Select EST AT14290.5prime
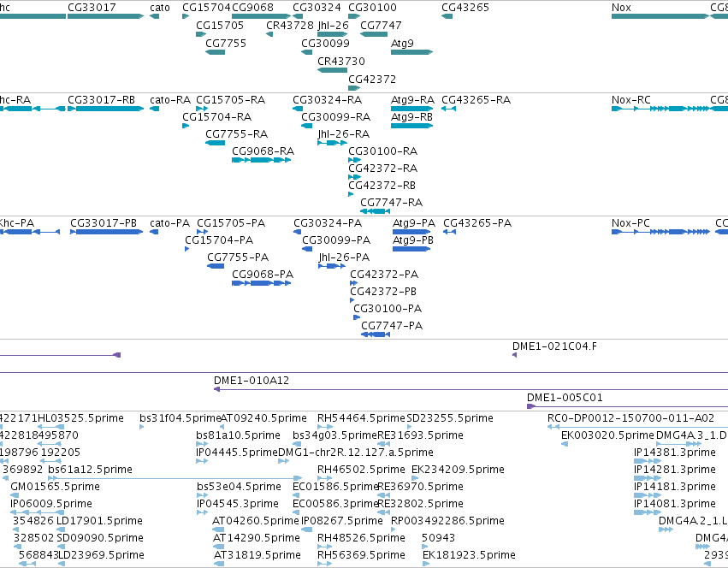The image size is (728, 568). coord(257,538)
